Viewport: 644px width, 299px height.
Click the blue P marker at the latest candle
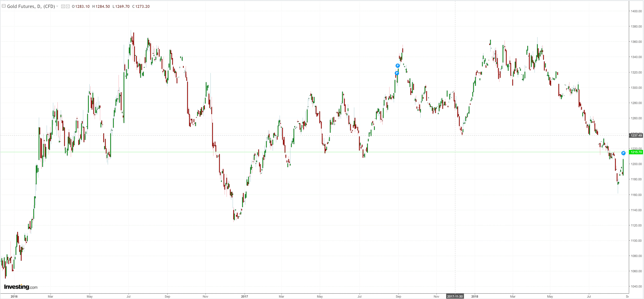(623, 153)
